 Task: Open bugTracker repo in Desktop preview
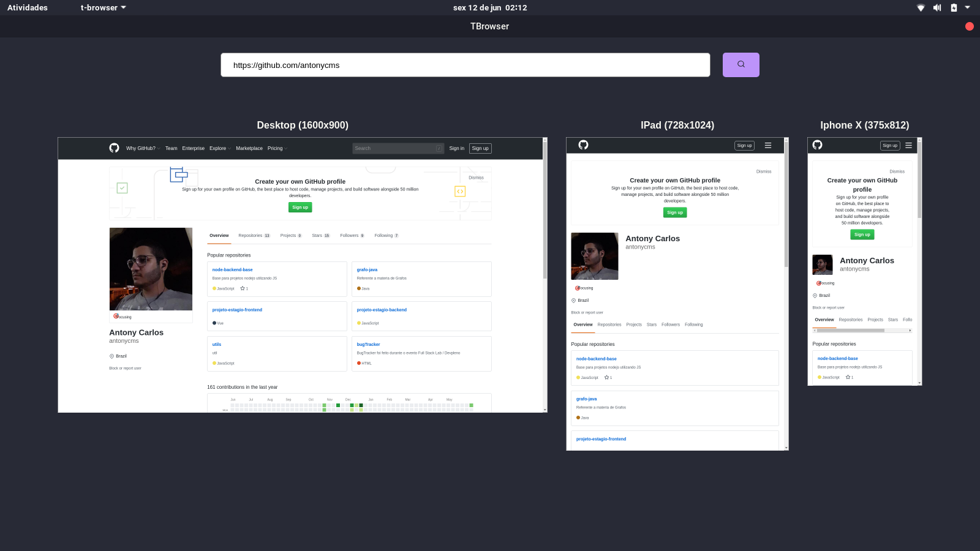(x=368, y=344)
